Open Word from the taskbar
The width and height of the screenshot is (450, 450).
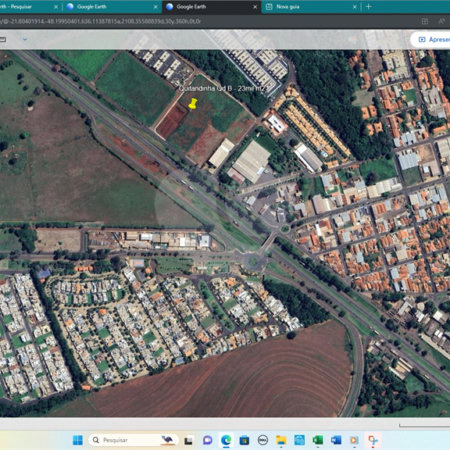[336, 440]
